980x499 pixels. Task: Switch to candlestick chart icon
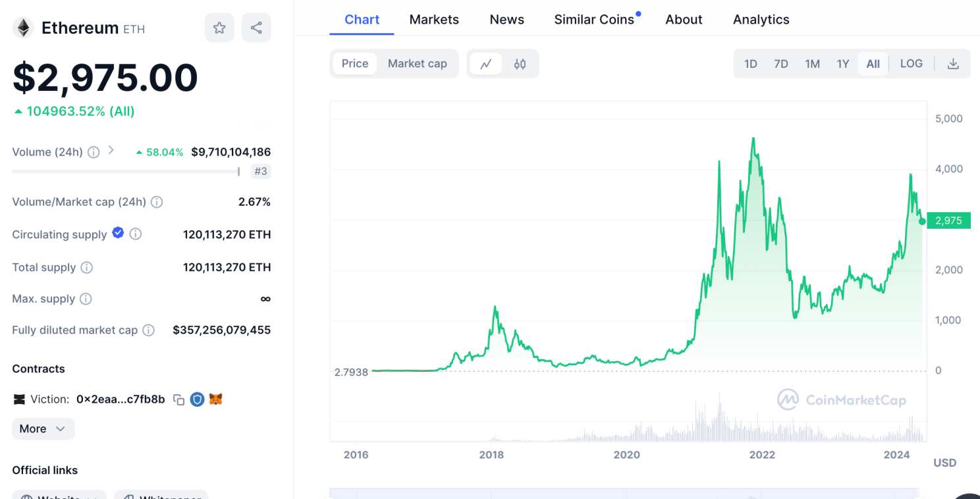(520, 64)
